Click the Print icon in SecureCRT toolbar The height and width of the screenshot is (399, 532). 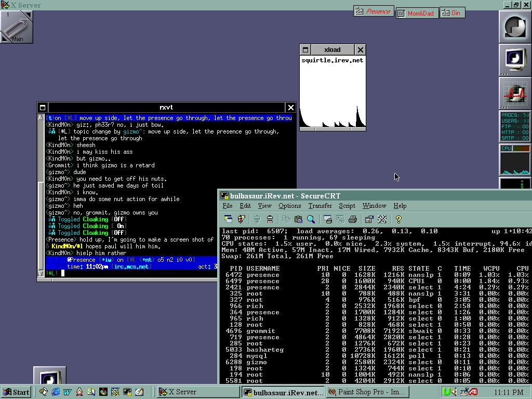(x=353, y=219)
